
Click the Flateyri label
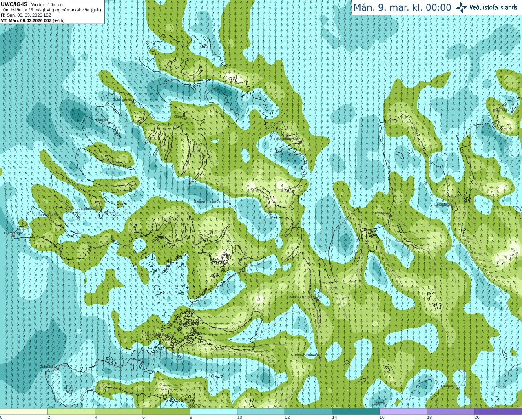click(x=102, y=120)
